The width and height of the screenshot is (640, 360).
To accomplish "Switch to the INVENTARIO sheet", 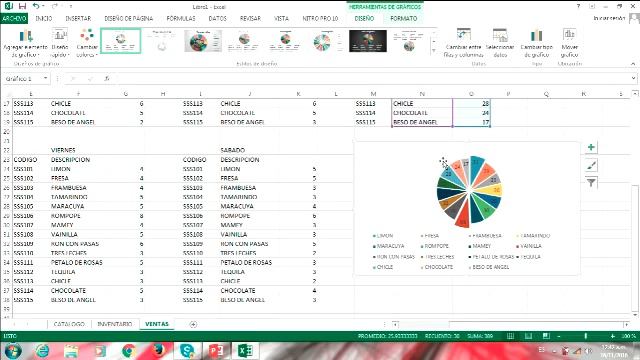I will (115, 324).
